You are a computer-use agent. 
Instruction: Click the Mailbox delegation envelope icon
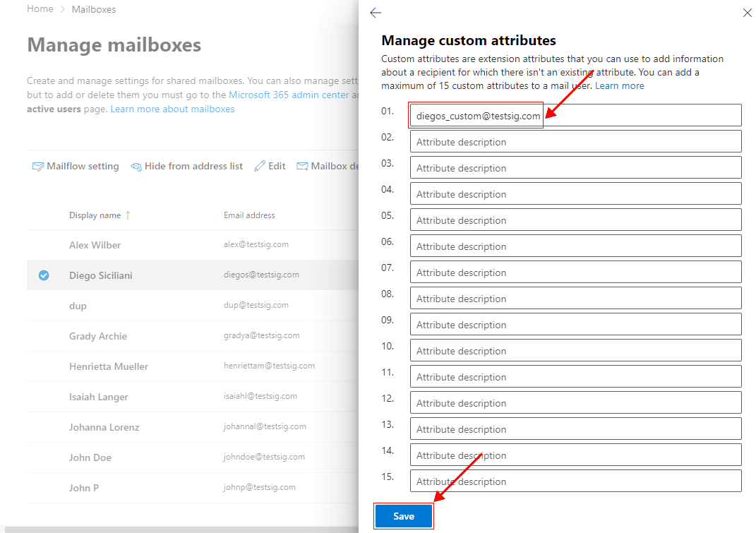coord(302,167)
